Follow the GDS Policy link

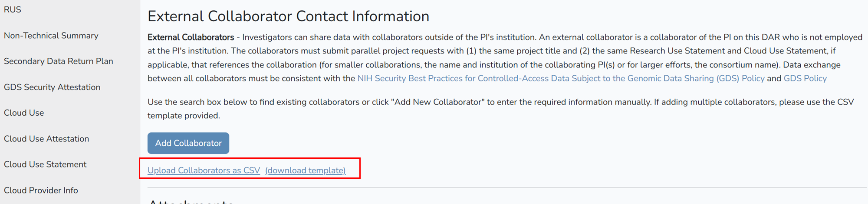(x=805, y=78)
